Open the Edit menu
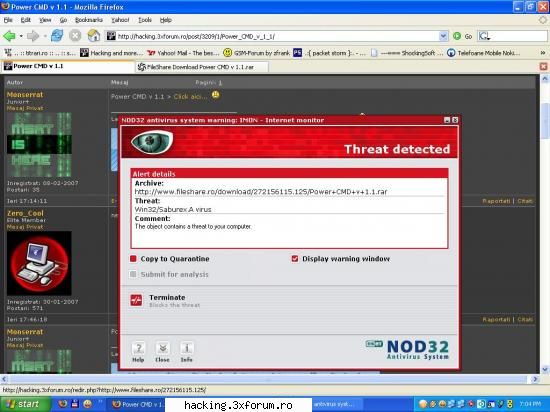 coord(26,20)
